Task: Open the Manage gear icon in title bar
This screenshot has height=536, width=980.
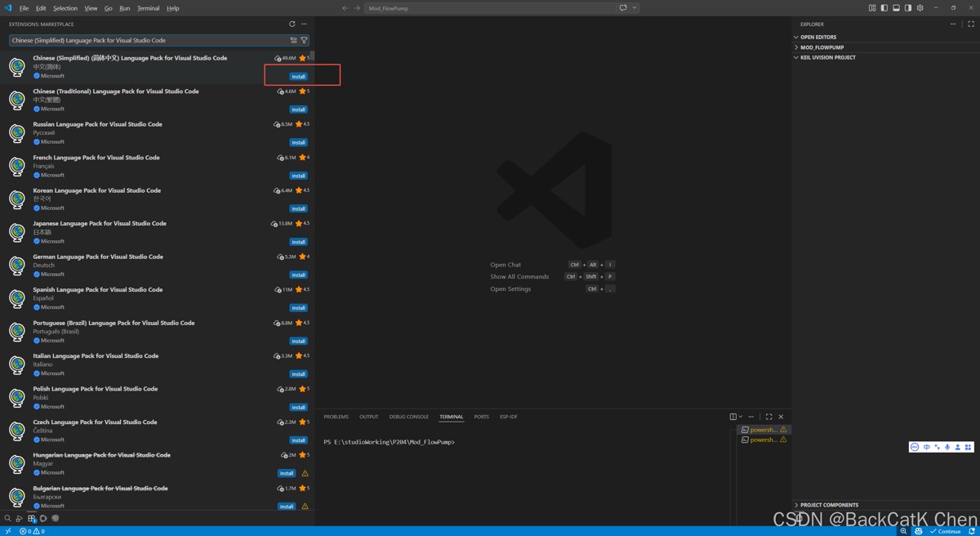Action: pyautogui.click(x=920, y=8)
